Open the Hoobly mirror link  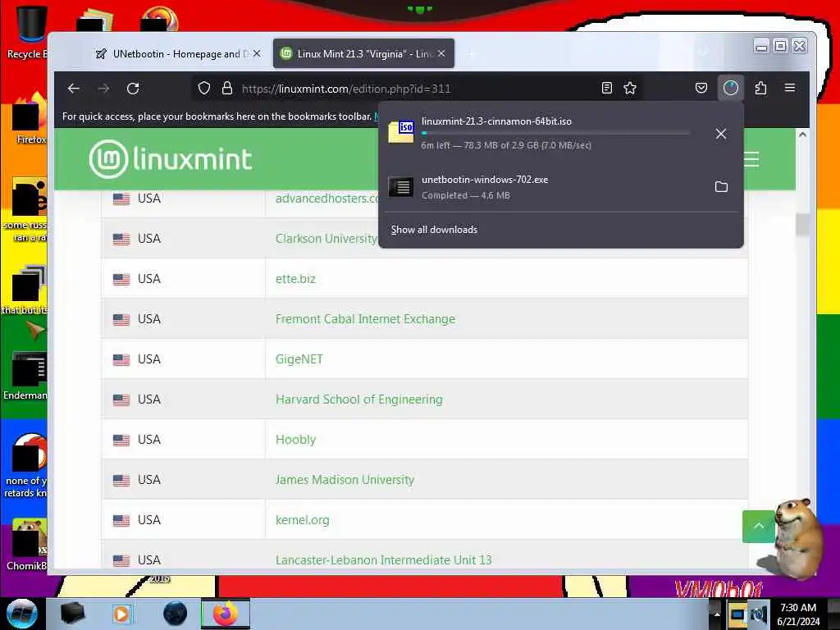tap(295, 440)
